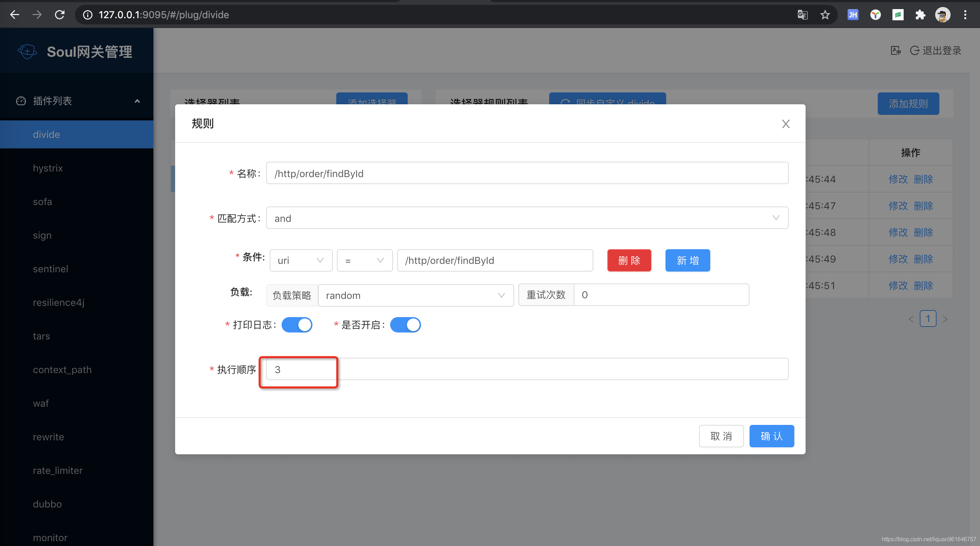980x546 pixels.
Task: Open the JH browser extension
Action: [x=853, y=15]
